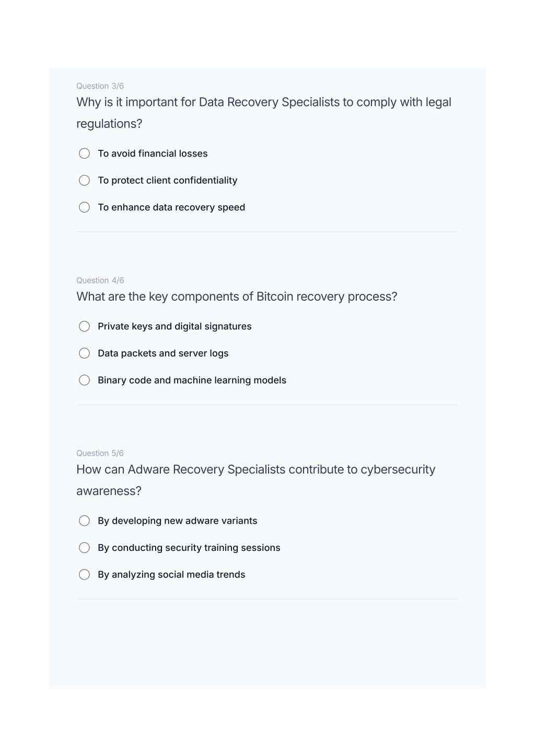Image resolution: width=535 pixels, height=756 pixels.
Task: Choose 'By conducting security training sessions' option
Action: pos(84,548)
